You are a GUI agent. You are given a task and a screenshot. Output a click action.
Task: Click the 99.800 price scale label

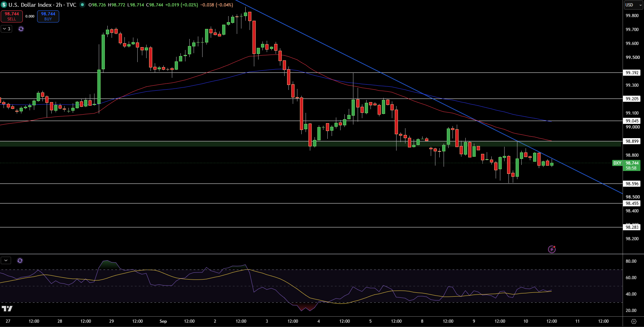tap(632, 16)
